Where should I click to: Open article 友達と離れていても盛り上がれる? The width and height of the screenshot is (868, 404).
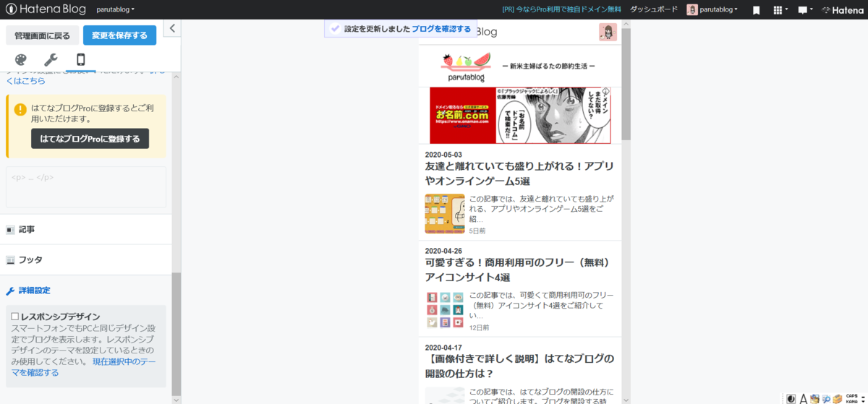coord(519,173)
